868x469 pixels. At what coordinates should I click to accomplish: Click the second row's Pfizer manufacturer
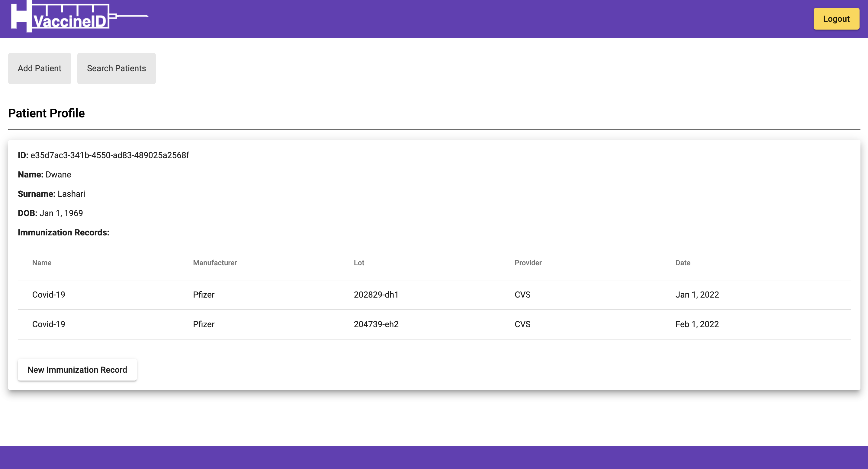coord(204,324)
